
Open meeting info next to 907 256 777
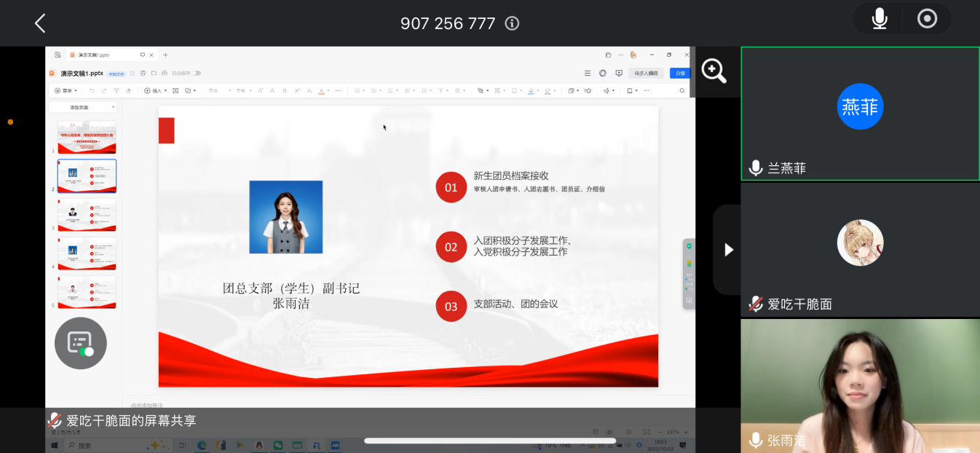512,23
